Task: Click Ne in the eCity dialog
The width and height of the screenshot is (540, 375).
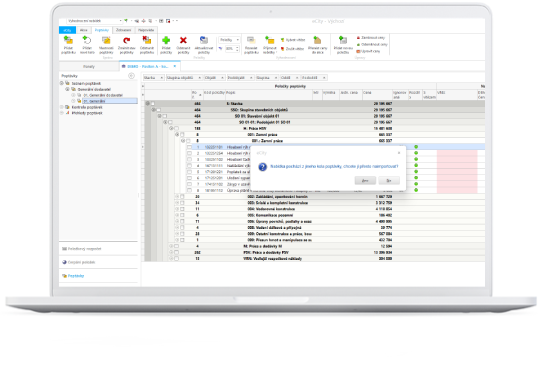Action: (389, 180)
